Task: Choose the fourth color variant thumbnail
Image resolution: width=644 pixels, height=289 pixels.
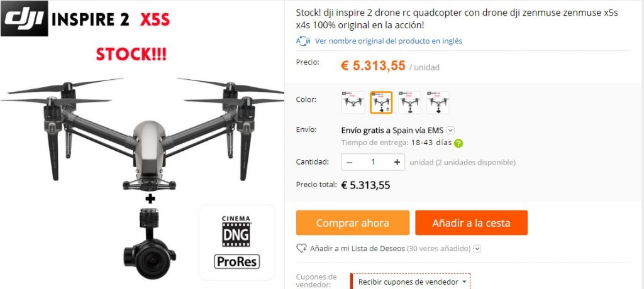Action: point(438,102)
